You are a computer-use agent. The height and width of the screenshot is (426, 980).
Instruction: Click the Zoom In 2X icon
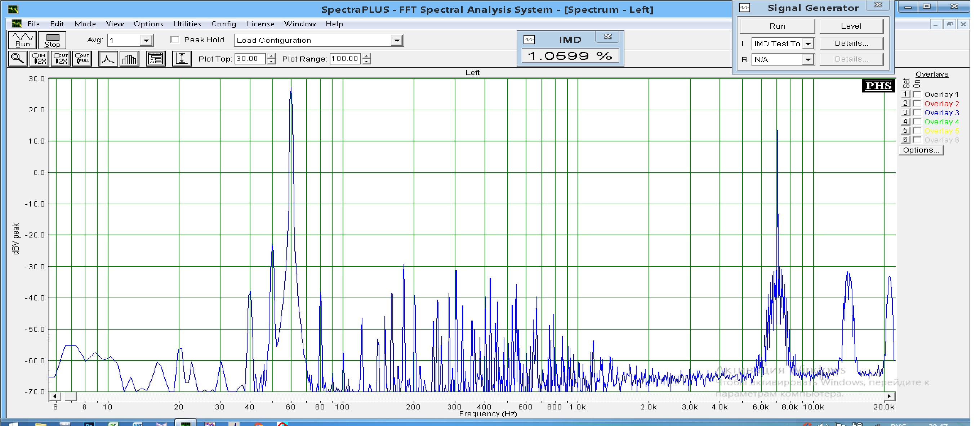point(39,59)
